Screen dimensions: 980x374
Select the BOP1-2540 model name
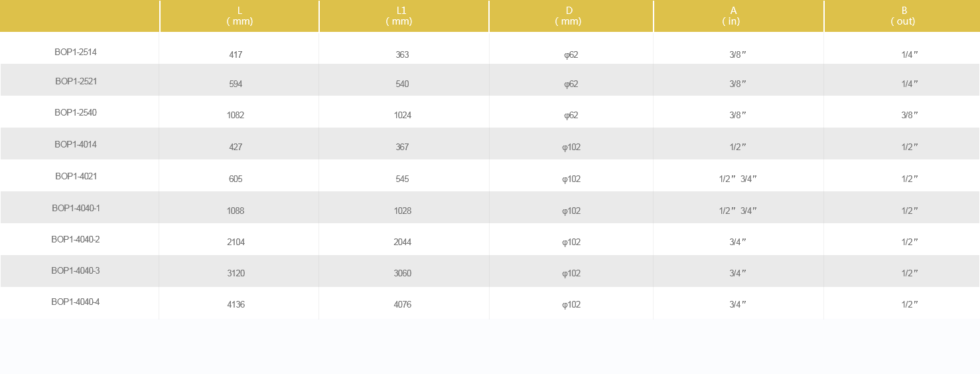tap(76, 113)
